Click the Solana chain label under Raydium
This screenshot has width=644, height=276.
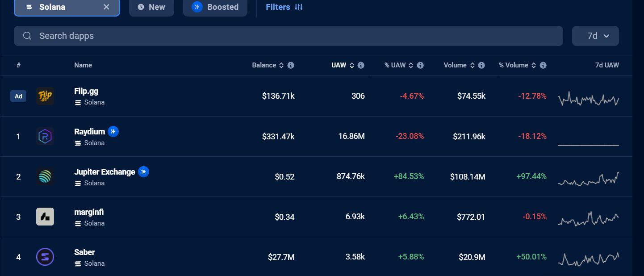[89, 143]
